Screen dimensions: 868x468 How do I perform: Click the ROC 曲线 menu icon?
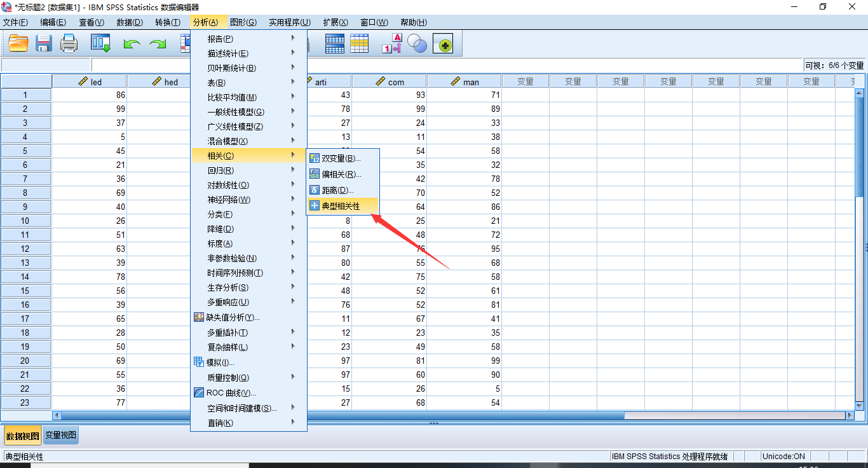[199, 393]
